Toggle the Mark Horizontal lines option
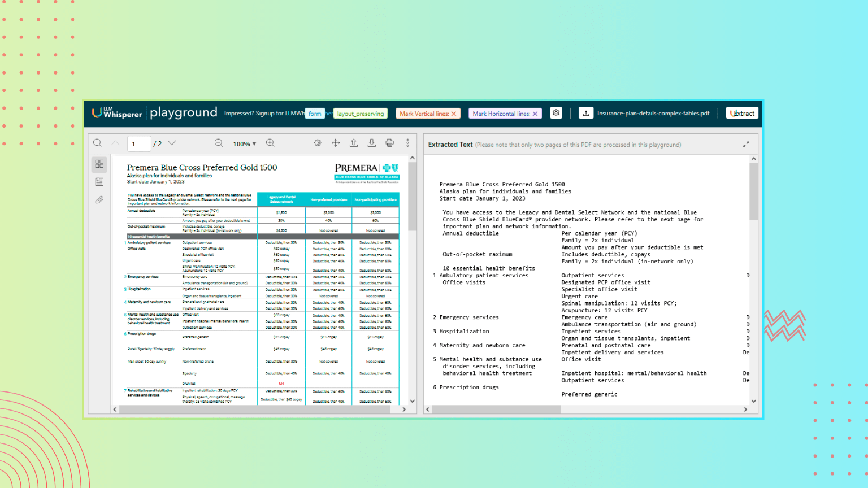868x488 pixels. 505,114
